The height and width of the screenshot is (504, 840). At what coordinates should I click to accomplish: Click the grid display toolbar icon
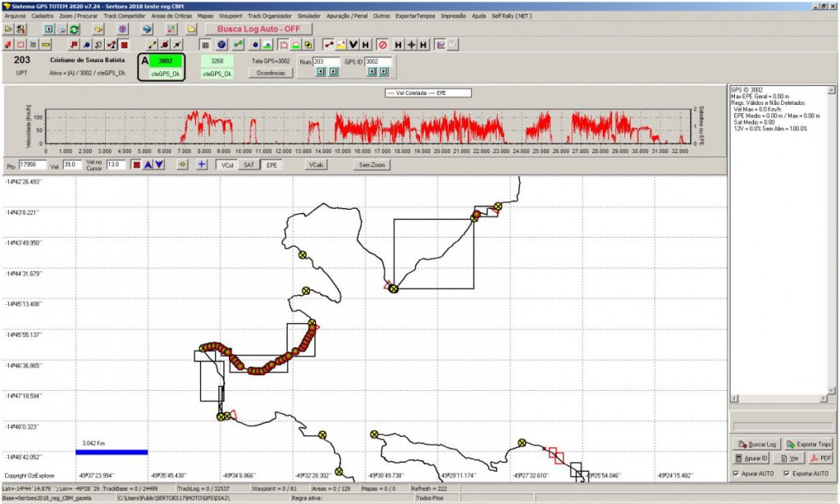(206, 43)
